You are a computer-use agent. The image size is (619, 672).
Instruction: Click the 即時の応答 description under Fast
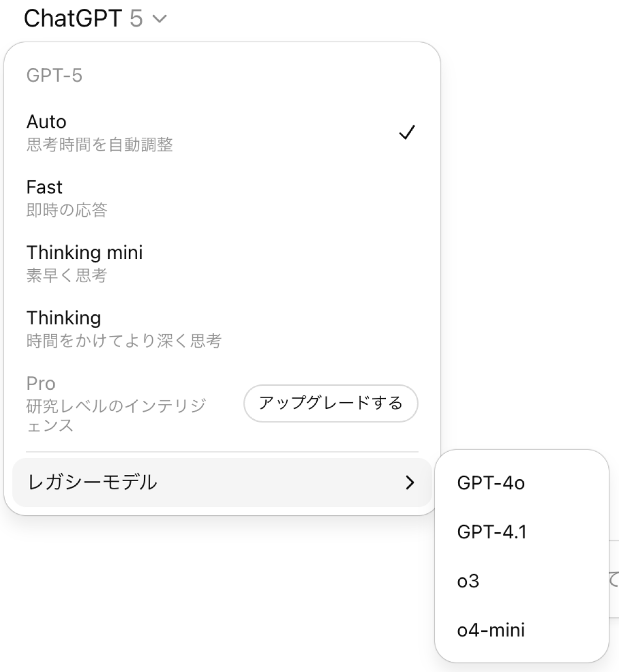click(67, 210)
